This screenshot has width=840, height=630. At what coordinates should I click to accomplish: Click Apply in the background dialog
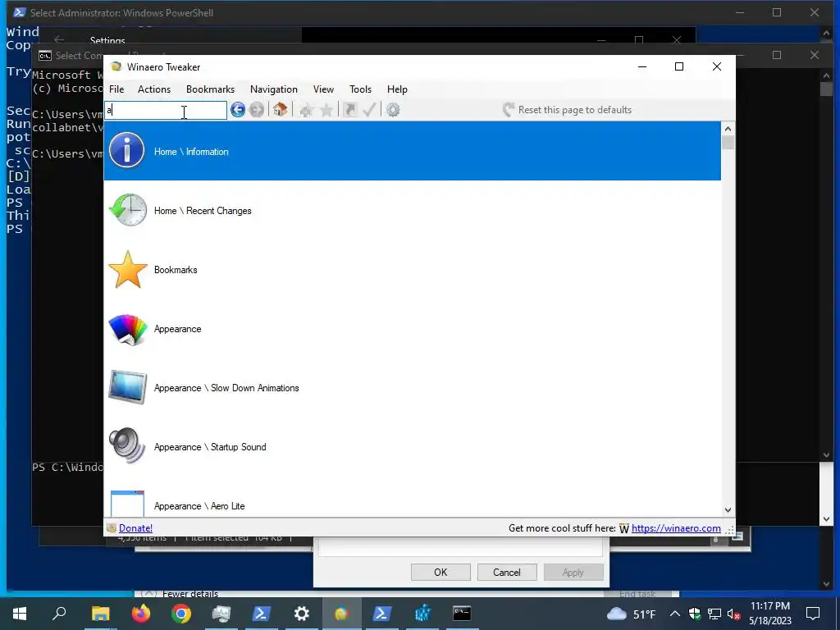pos(573,572)
